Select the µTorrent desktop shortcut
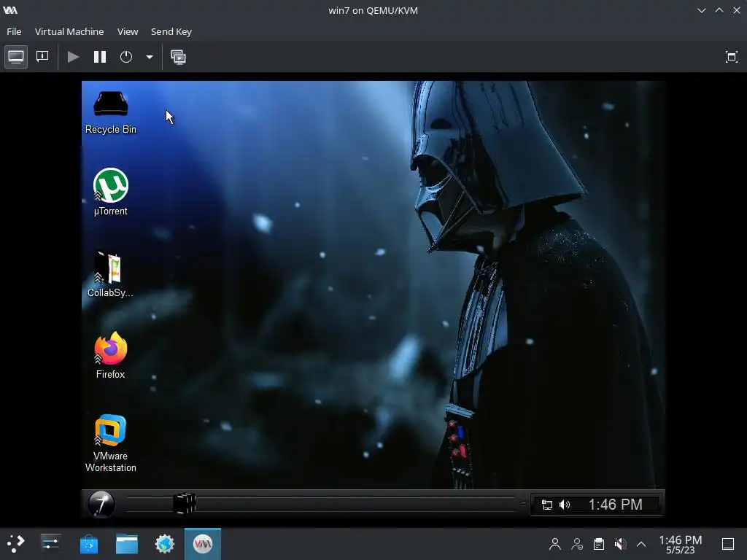747x560 pixels. pos(111,192)
